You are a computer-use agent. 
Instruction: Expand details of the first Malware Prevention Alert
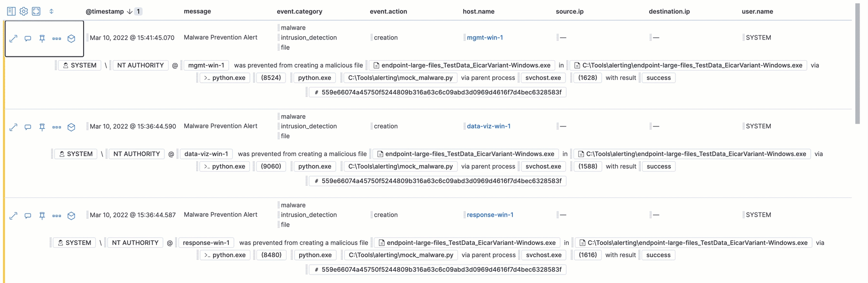13,39
